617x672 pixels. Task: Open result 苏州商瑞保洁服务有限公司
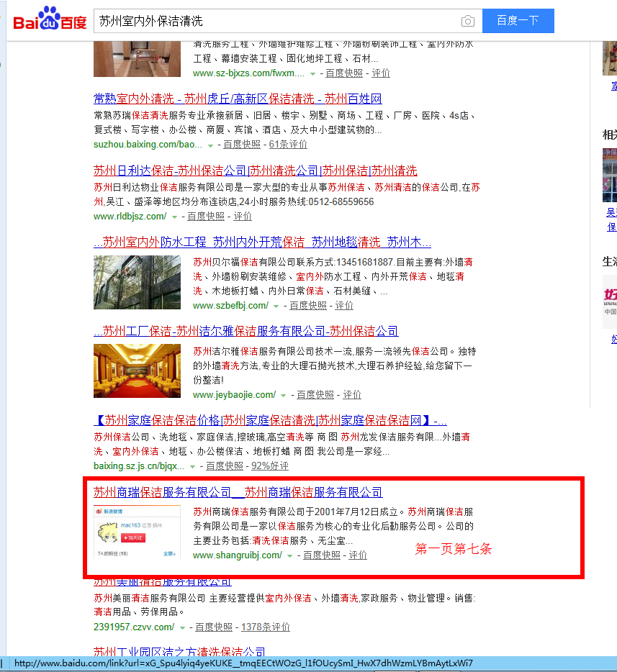click(x=238, y=492)
